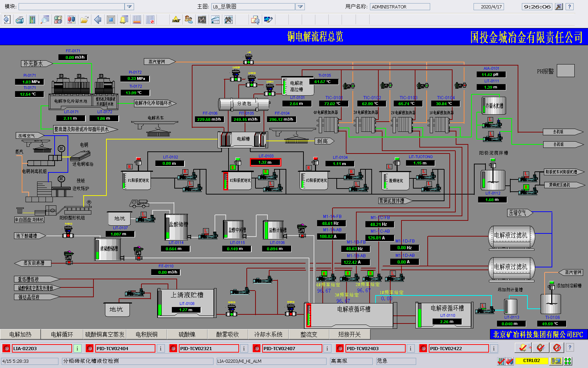
Task: Click the LIT-0103 level value 1.32 m
Action: coord(265,162)
